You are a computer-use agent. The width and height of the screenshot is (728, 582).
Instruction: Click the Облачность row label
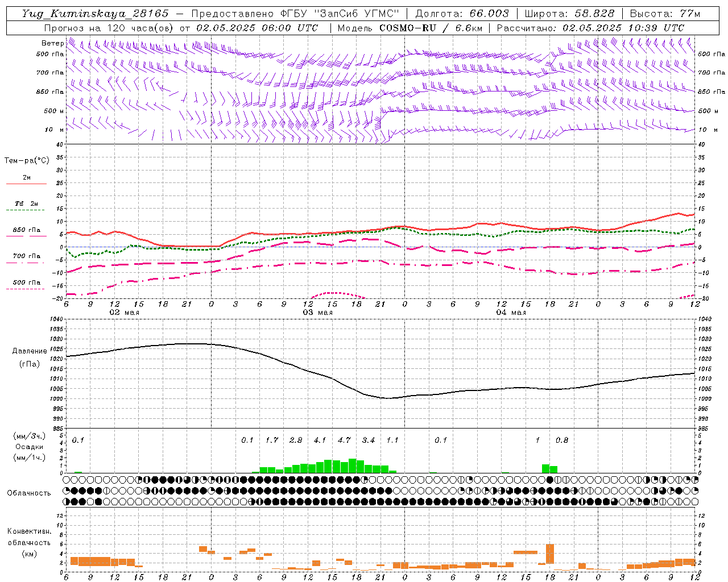29,493
